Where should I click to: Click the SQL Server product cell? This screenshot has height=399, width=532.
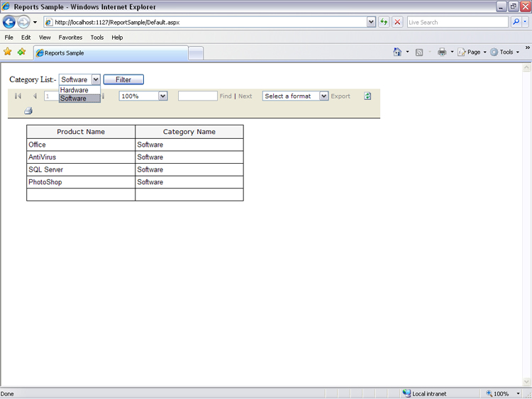(81, 169)
